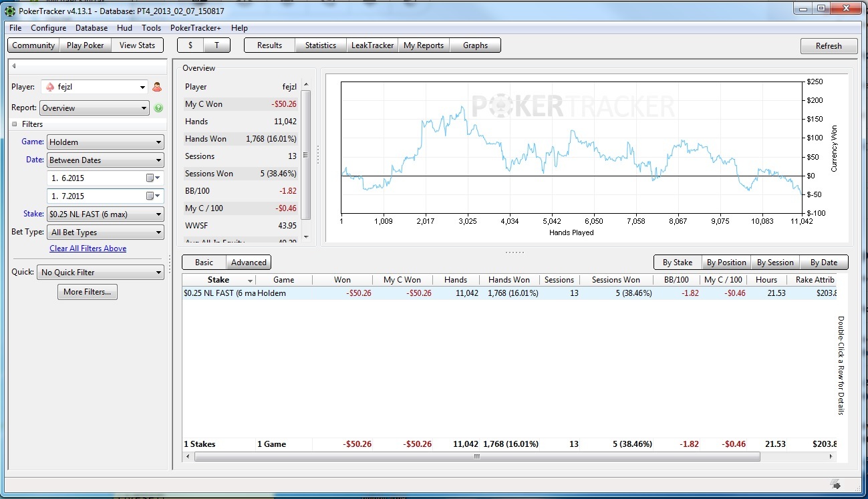
Task: Open the PokerTracker+ menu
Action: pyautogui.click(x=196, y=28)
